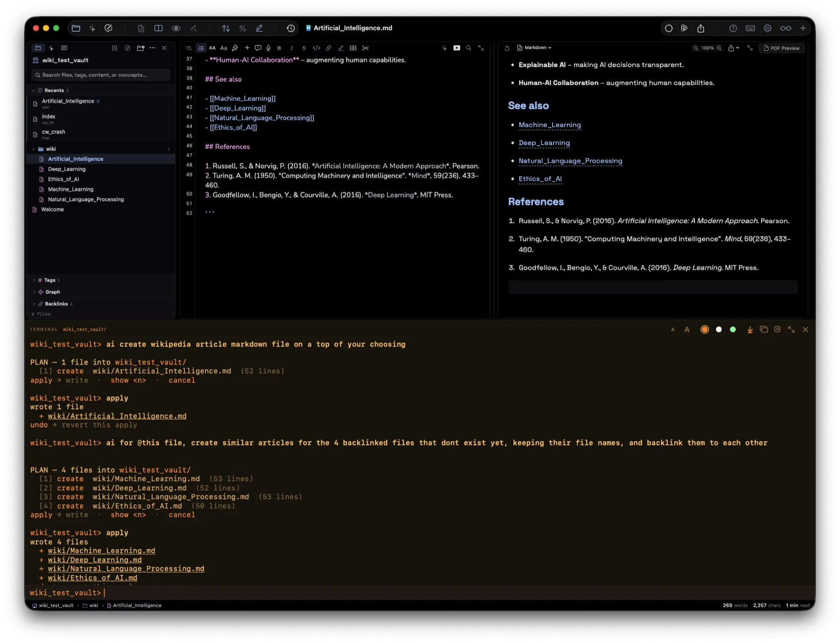Click the share icon in top-right toolbar

point(700,28)
